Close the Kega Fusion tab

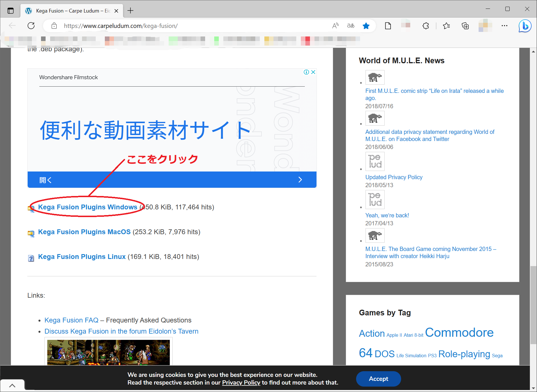point(116,11)
